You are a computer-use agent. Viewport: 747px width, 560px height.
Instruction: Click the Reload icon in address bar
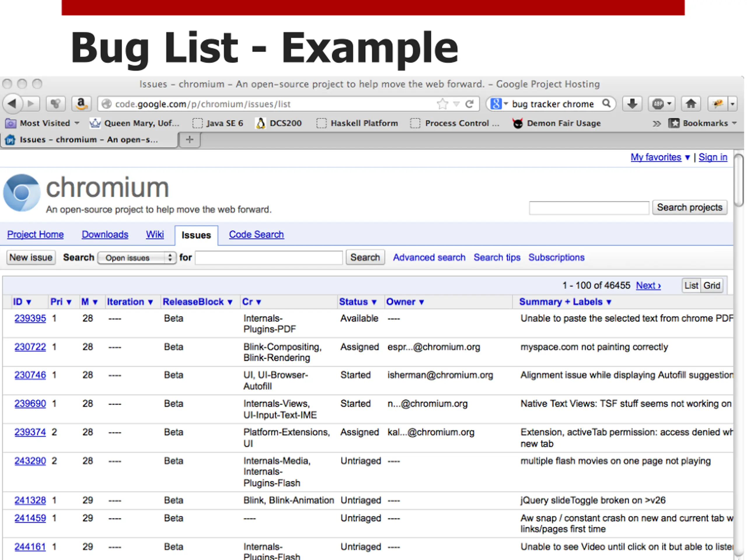pyautogui.click(x=470, y=104)
